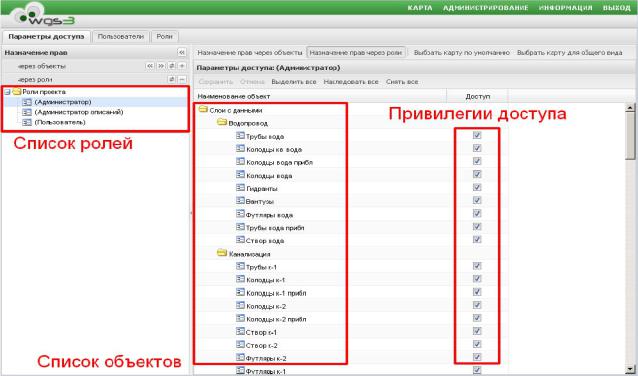The image size is (638, 376).
Task: Click the layer icon beside 'Трубы вода'
Action: pyautogui.click(x=240, y=136)
